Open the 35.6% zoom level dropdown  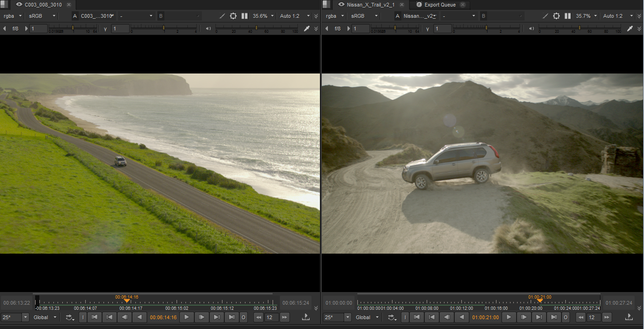pyautogui.click(x=263, y=16)
